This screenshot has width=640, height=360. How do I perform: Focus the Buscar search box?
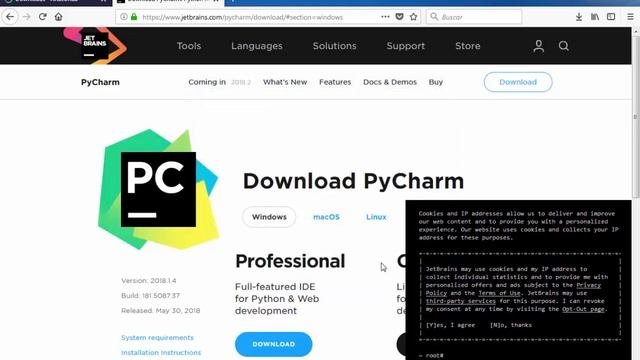tap(474, 17)
